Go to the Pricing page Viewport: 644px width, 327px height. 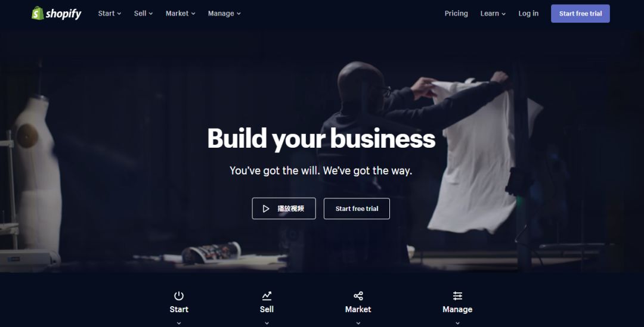click(x=456, y=14)
